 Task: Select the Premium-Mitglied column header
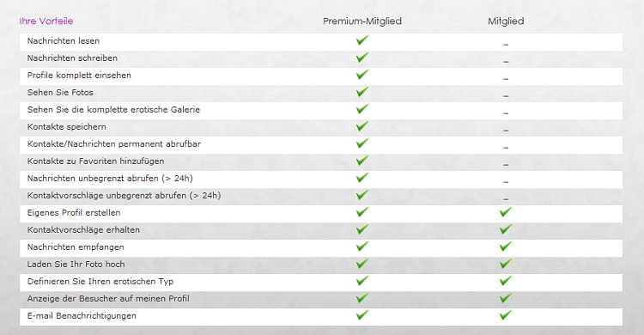tap(362, 21)
